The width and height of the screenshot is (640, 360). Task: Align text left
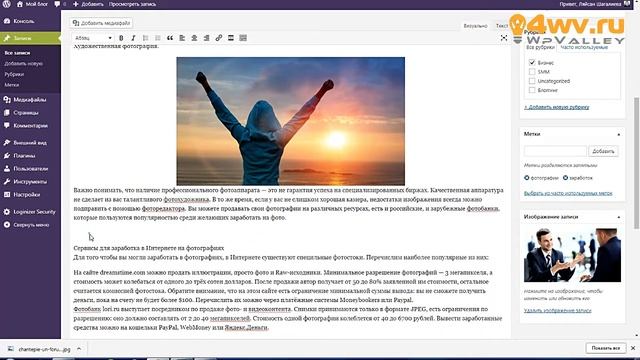point(182,38)
